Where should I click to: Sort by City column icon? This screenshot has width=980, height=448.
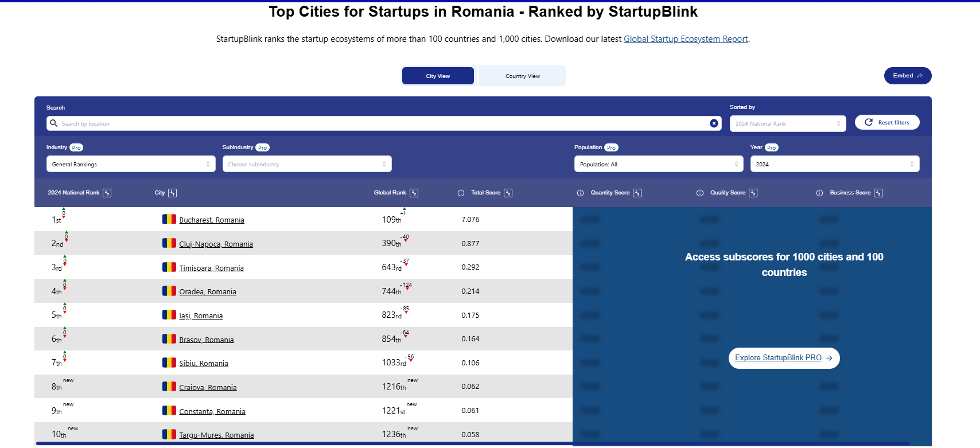coord(173,193)
